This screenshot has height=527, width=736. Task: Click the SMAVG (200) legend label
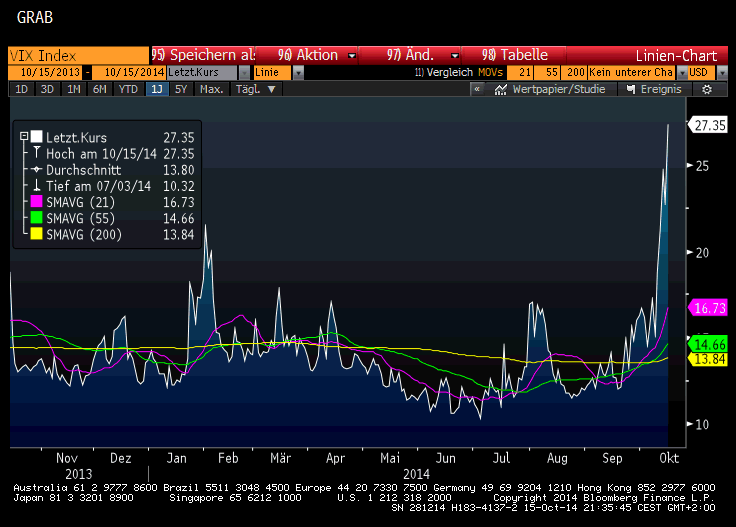(84, 234)
